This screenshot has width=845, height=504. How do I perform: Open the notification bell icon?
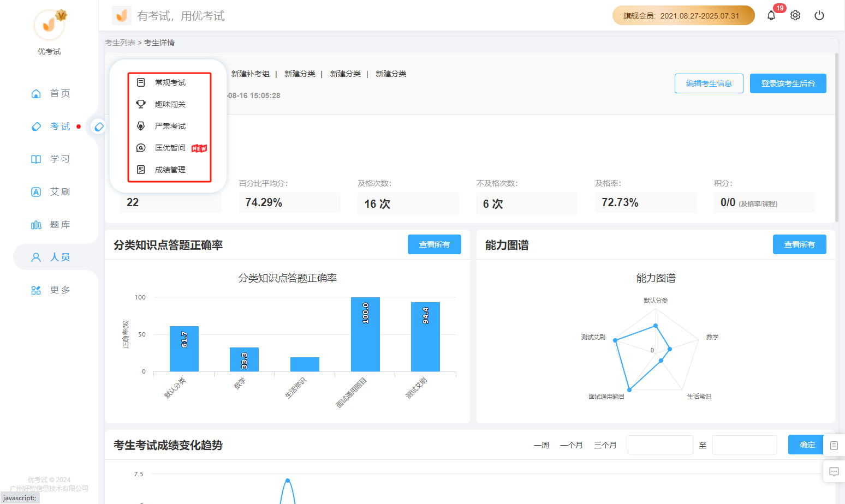771,15
